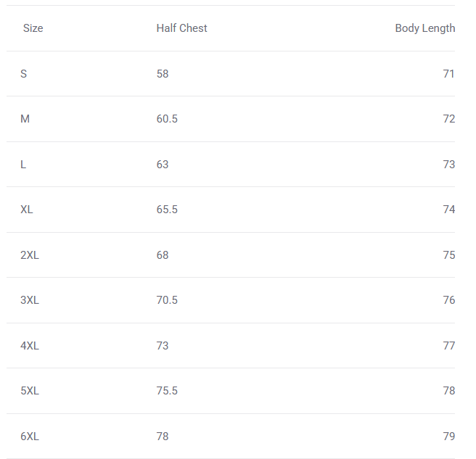Select the 3XL size row label
Screen dimensions: 476x459
pyautogui.click(x=30, y=300)
